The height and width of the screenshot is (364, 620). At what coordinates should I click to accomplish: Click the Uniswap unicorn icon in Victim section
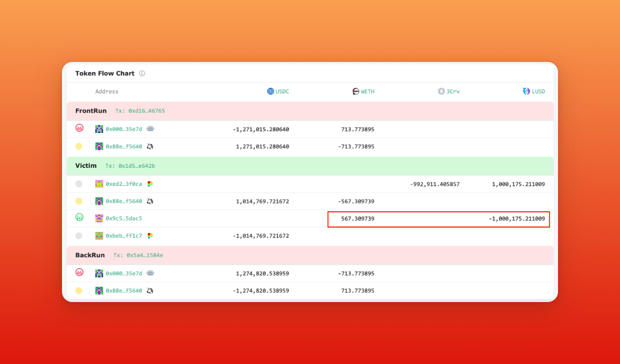tap(150, 201)
